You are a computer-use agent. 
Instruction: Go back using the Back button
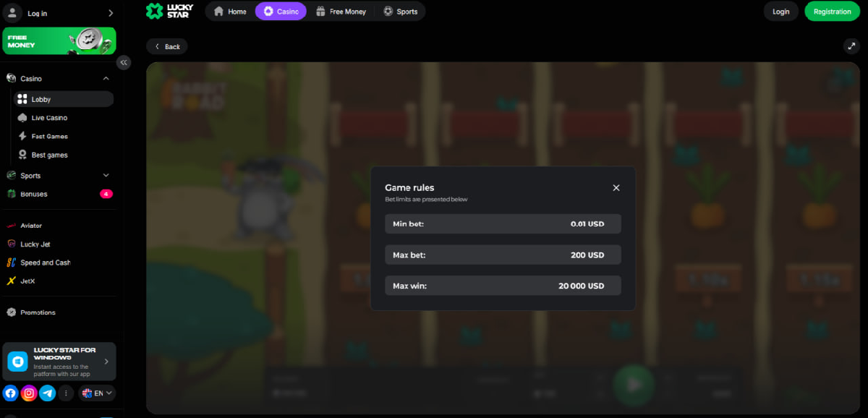pyautogui.click(x=167, y=46)
